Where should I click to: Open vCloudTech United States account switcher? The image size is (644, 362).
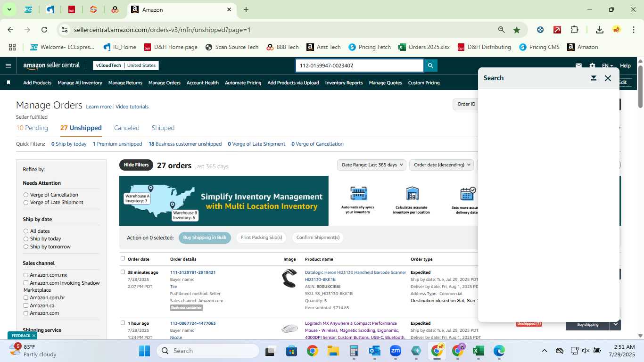(126, 66)
